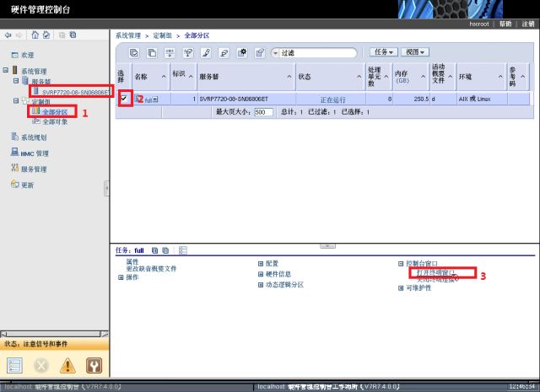Select server SVRP7720-08-SN06806ET in the tree
This screenshot has width=540, height=392.
[x=75, y=92]
